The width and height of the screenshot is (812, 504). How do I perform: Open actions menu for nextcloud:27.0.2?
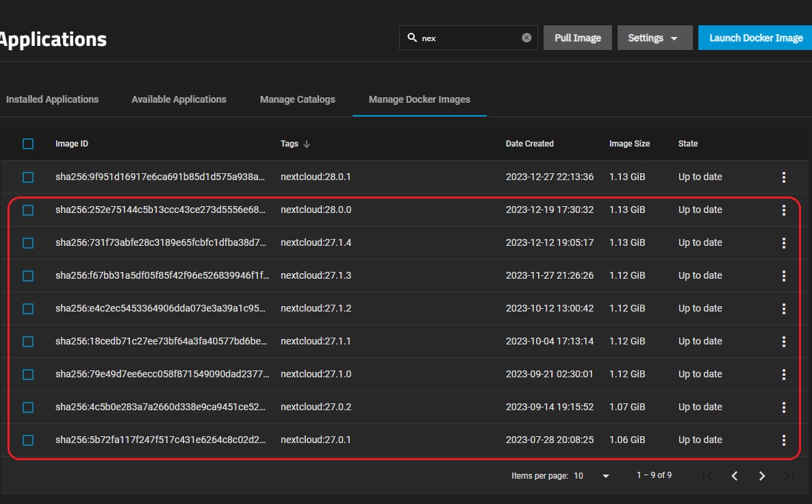783,407
